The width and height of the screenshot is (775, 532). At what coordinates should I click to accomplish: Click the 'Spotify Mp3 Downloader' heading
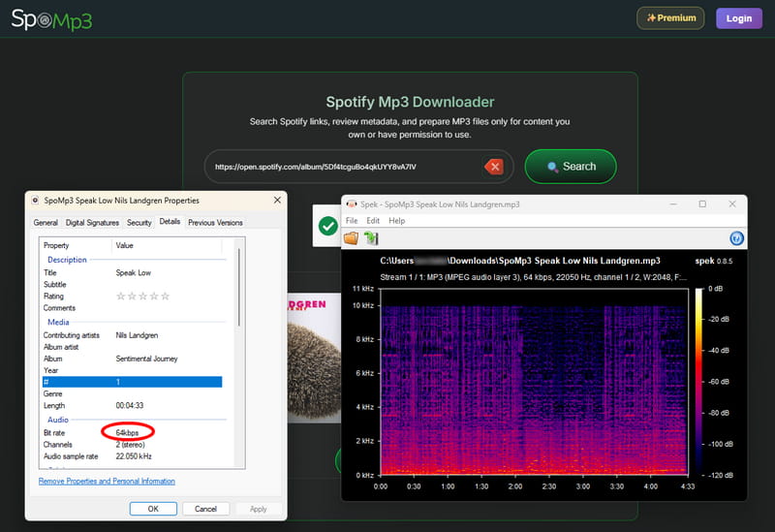click(x=410, y=102)
